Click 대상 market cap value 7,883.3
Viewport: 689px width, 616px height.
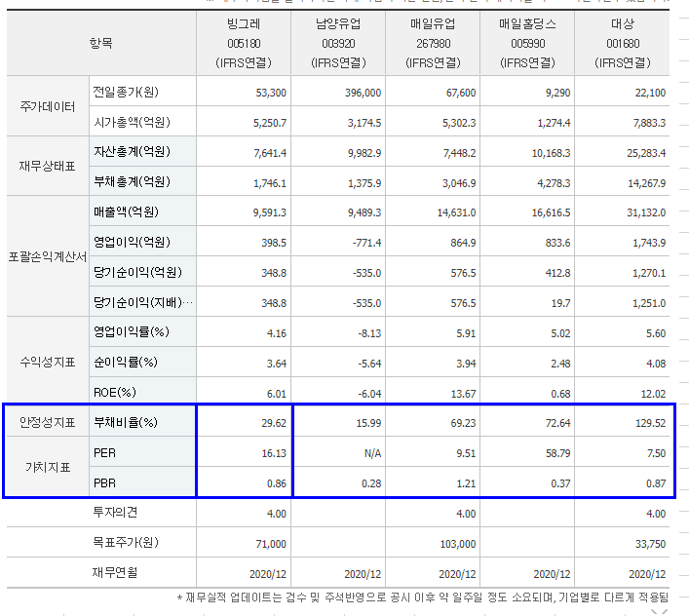pos(649,123)
